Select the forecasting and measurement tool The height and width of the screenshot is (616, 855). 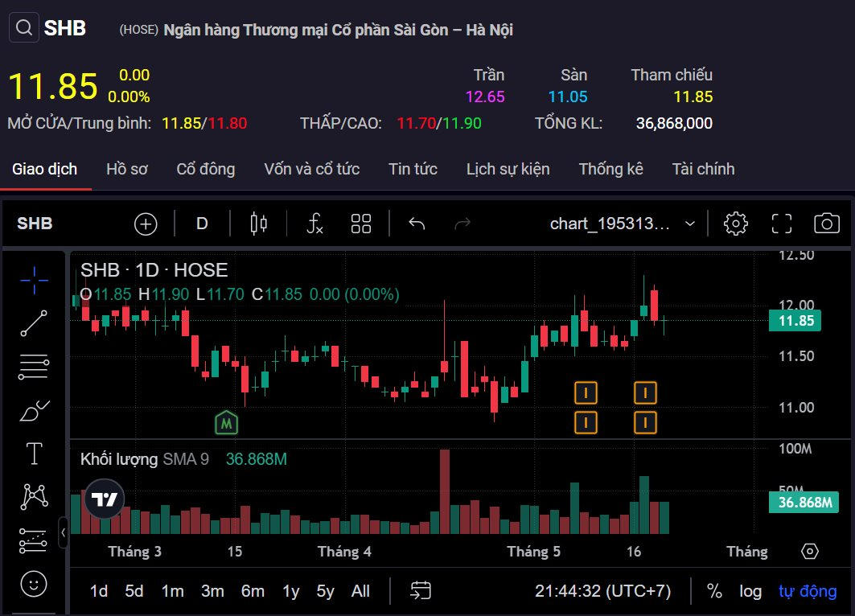coord(33,540)
